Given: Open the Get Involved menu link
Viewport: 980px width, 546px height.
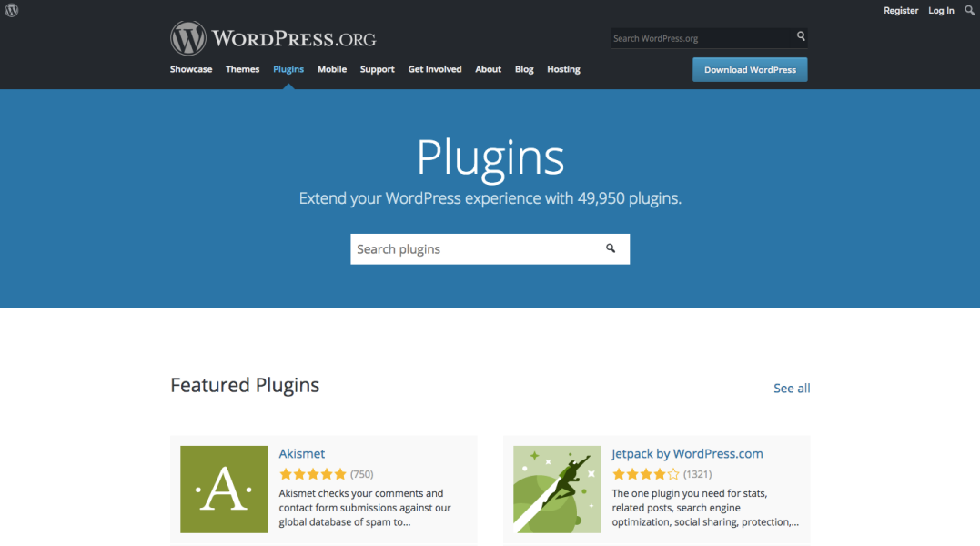Looking at the screenshot, I should 435,69.
